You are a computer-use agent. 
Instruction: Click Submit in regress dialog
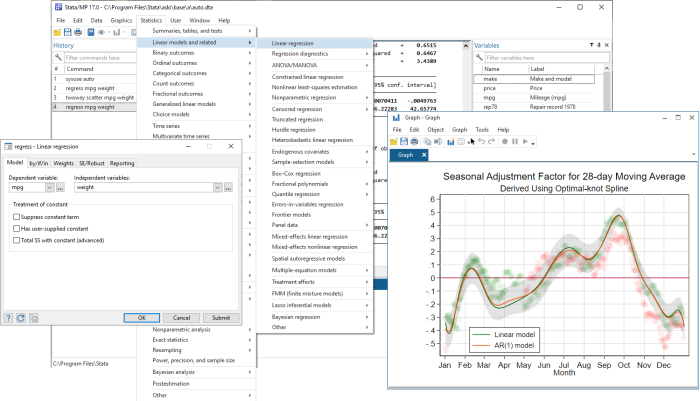click(221, 318)
